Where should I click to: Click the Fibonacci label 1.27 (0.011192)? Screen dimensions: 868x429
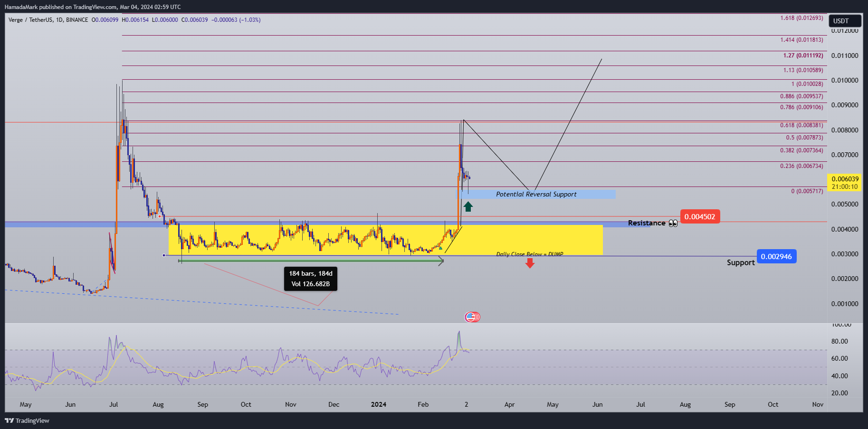[x=803, y=56]
